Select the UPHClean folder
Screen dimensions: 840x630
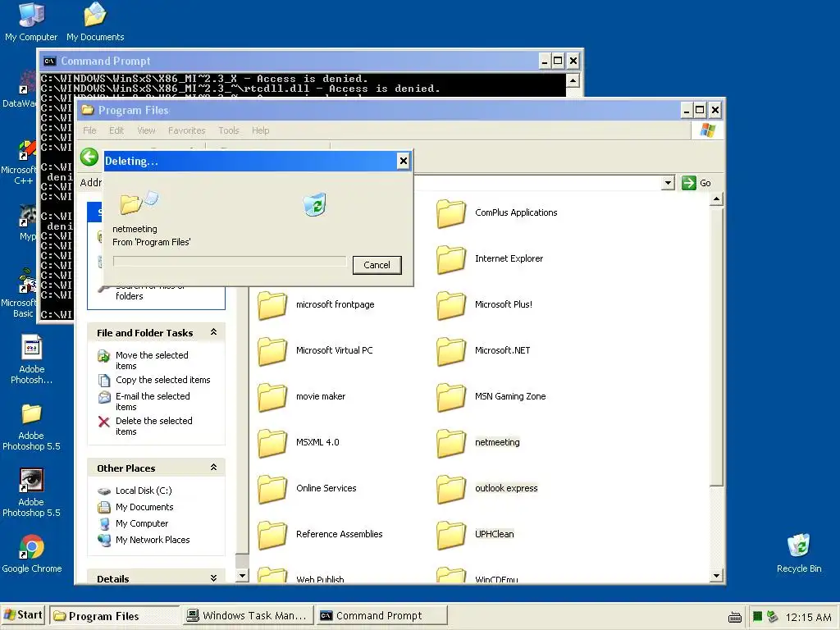pos(475,535)
